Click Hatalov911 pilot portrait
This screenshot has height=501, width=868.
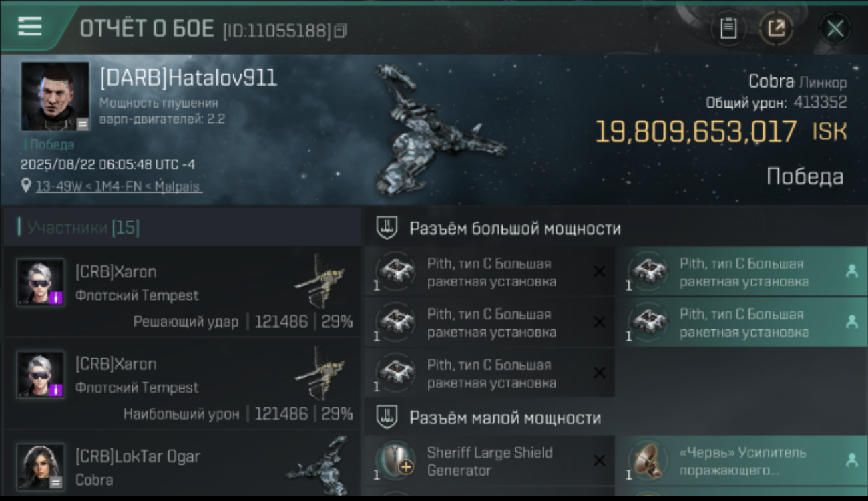coord(55,97)
